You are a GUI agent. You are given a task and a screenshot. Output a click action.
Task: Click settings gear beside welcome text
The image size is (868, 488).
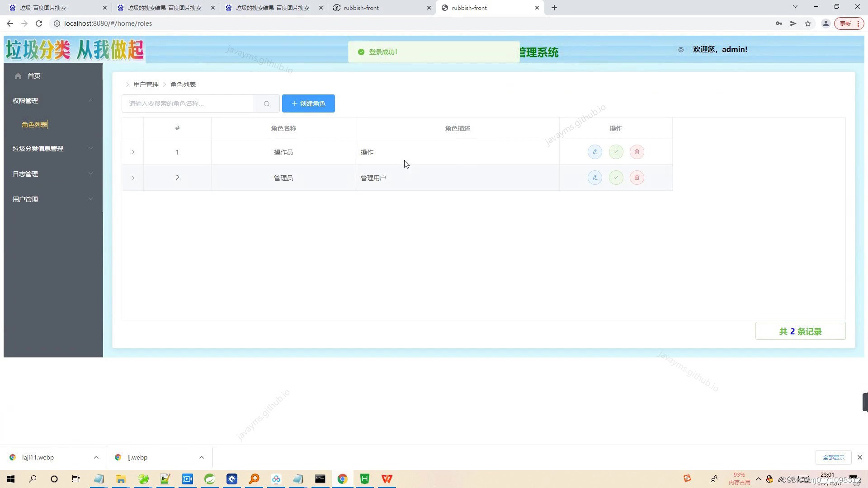pyautogui.click(x=681, y=50)
